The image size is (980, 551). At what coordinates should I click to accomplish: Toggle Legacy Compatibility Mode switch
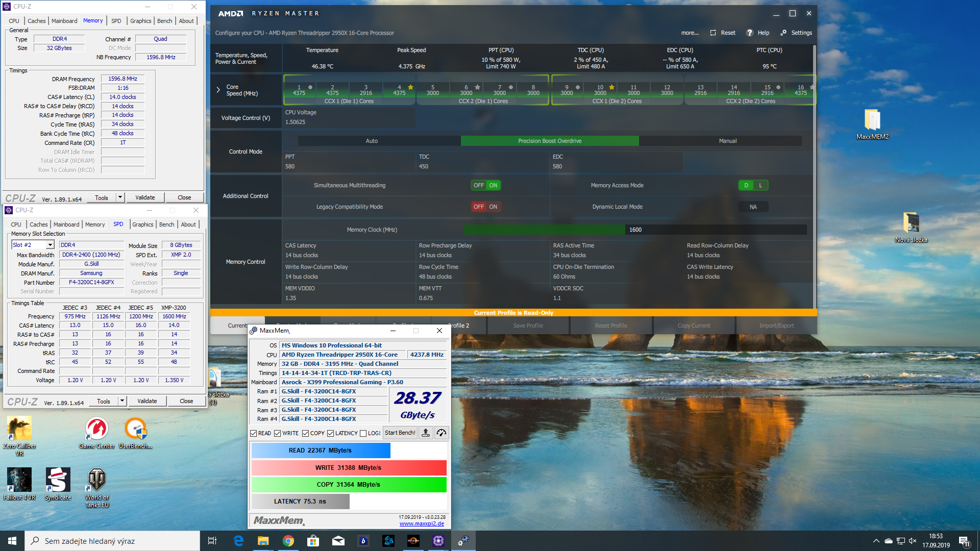[x=485, y=207]
